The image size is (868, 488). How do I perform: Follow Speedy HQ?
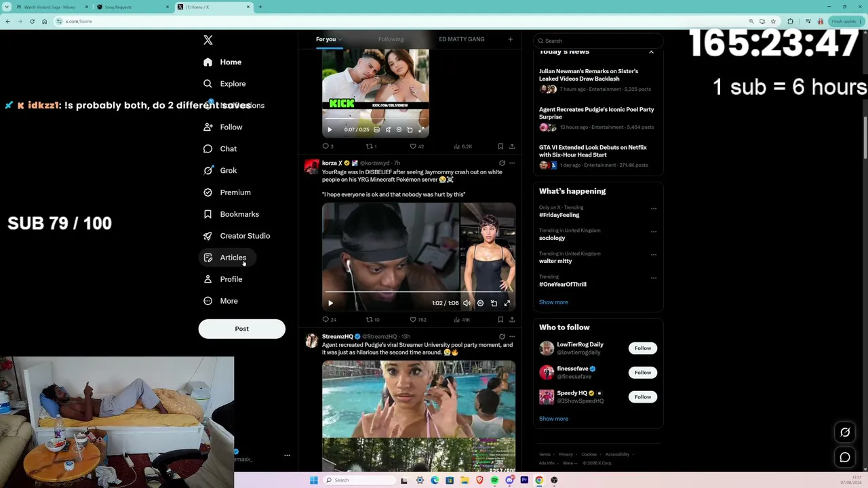click(643, 397)
